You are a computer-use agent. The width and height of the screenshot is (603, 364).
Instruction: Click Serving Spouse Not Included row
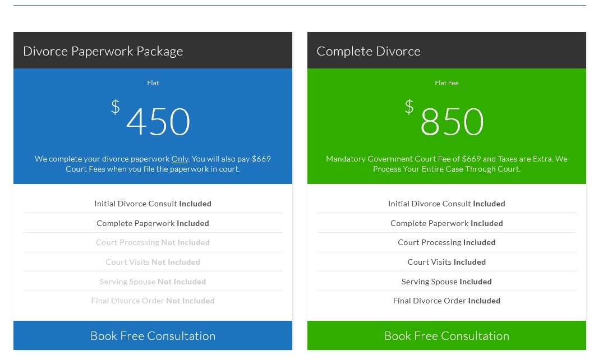[x=153, y=282]
